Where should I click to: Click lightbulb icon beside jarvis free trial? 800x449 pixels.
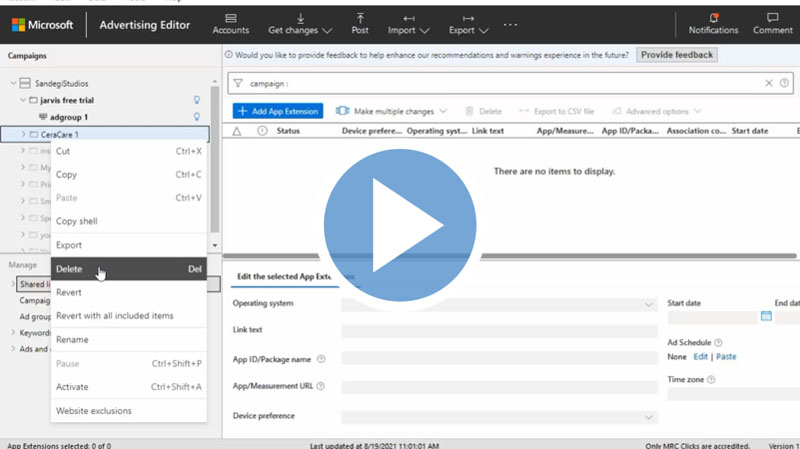[196, 100]
